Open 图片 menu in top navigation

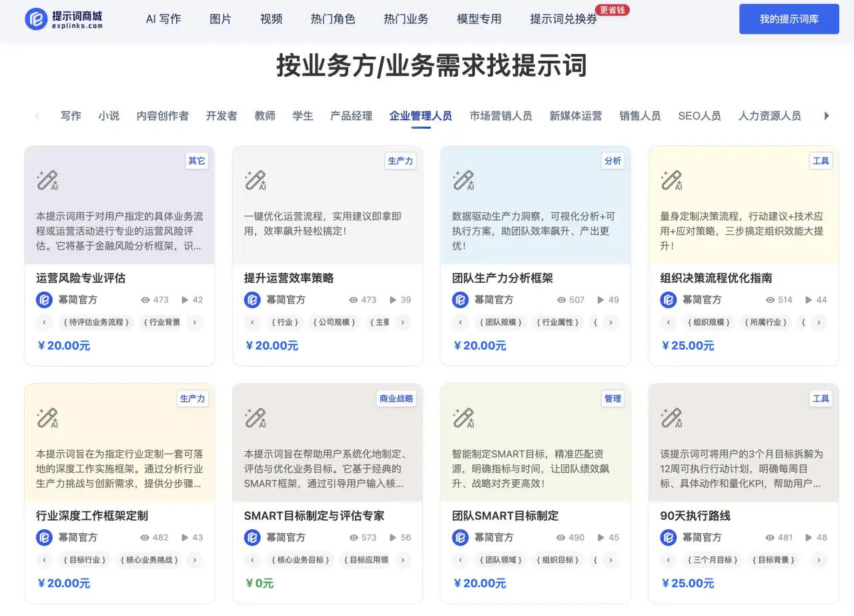tap(220, 19)
